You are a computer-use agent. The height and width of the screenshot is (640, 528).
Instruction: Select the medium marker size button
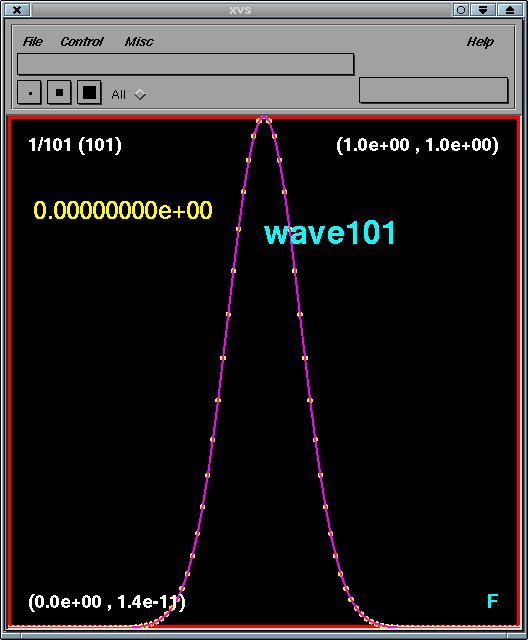click(x=60, y=93)
